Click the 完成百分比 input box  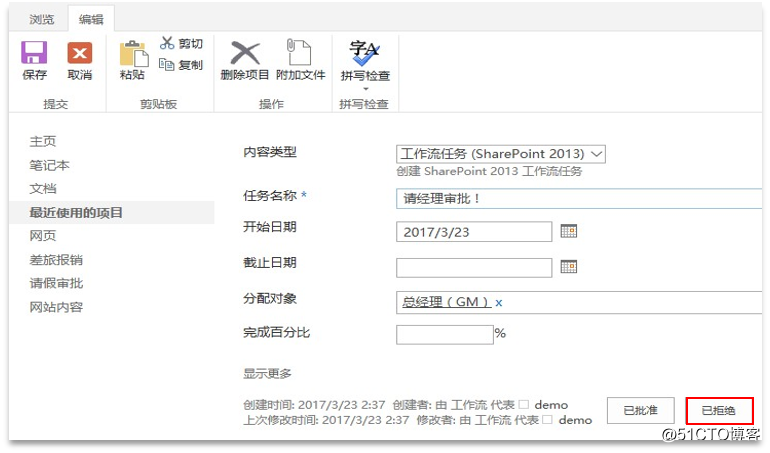click(x=444, y=335)
